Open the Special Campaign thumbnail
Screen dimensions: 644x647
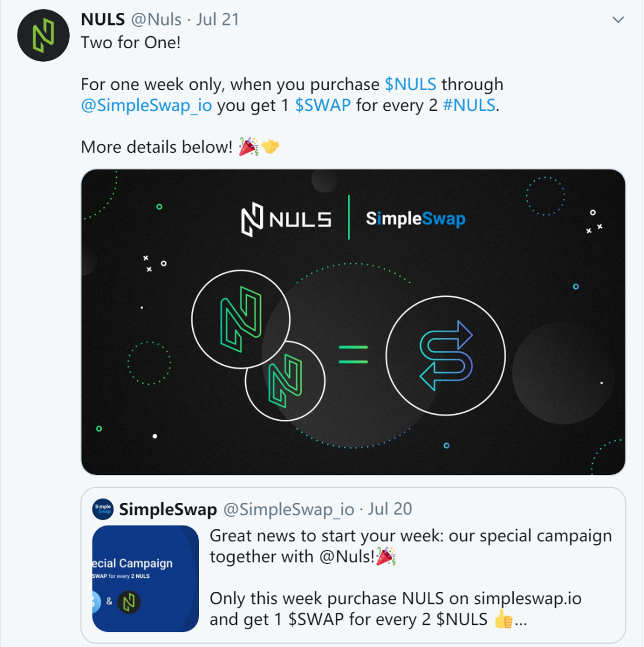point(145,578)
